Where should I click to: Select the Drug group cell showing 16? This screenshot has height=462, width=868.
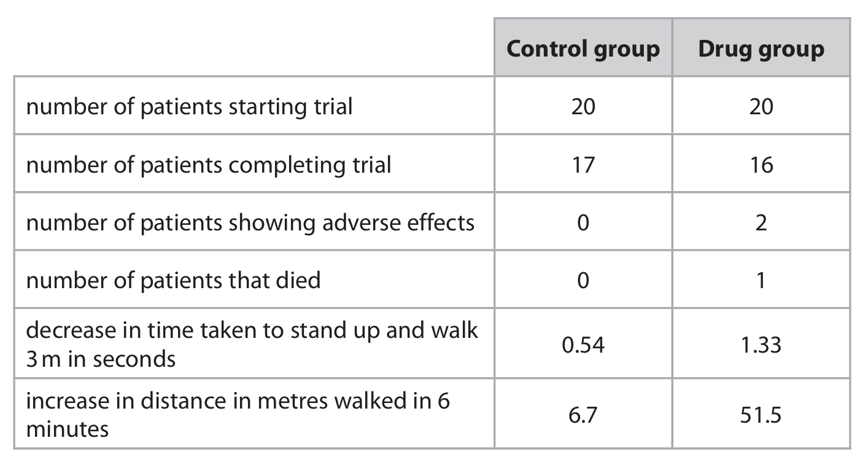coord(761,165)
